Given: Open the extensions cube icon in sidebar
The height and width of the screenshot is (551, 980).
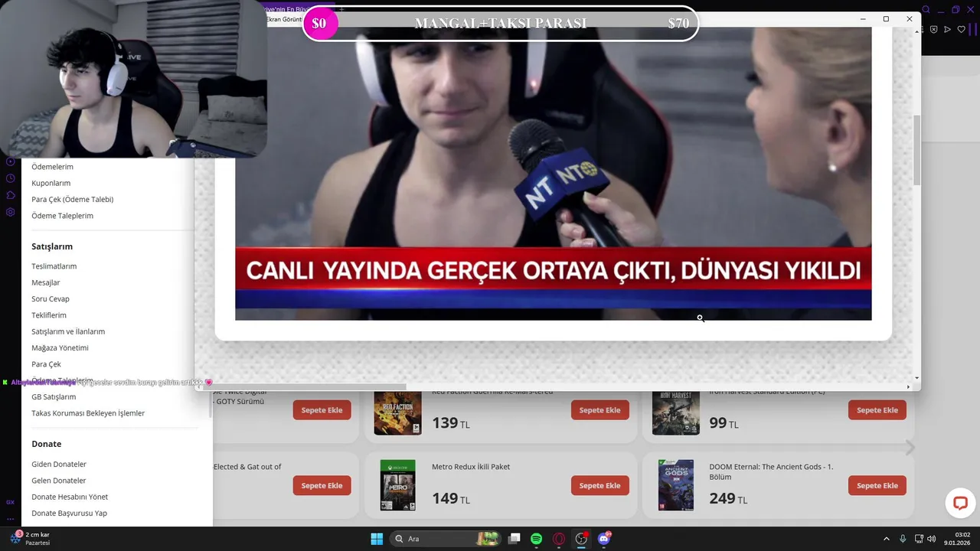Looking at the screenshot, I should pyautogui.click(x=11, y=195).
